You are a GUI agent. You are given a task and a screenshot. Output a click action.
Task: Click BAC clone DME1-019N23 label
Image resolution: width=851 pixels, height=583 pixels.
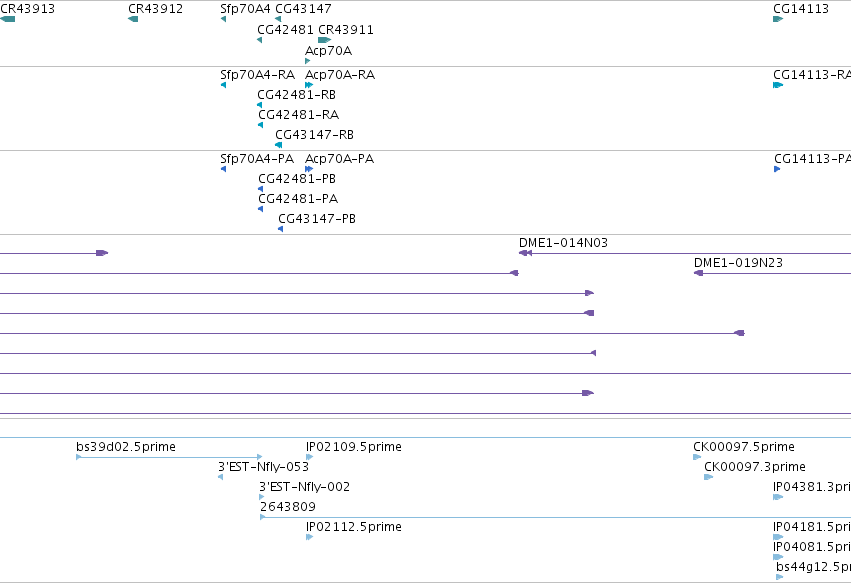(738, 263)
